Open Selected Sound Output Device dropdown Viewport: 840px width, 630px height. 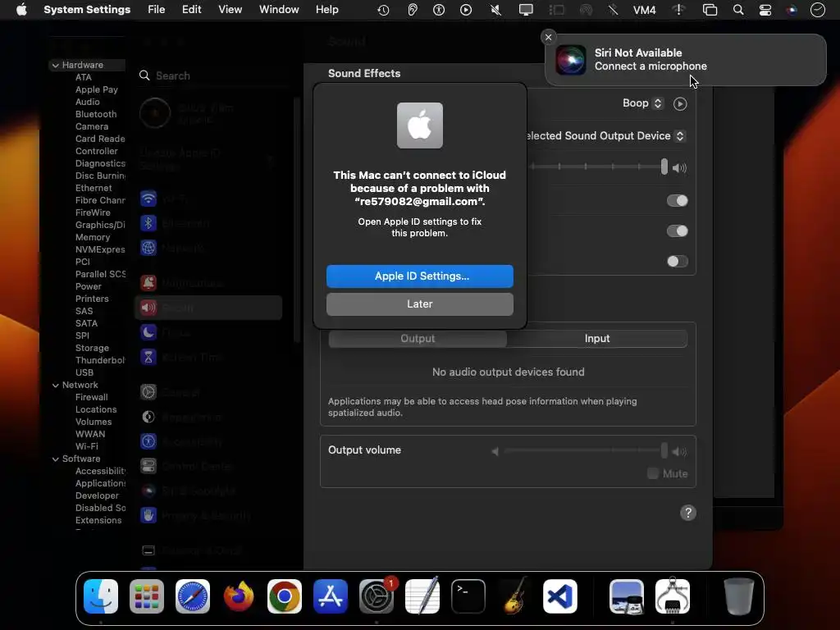click(605, 136)
